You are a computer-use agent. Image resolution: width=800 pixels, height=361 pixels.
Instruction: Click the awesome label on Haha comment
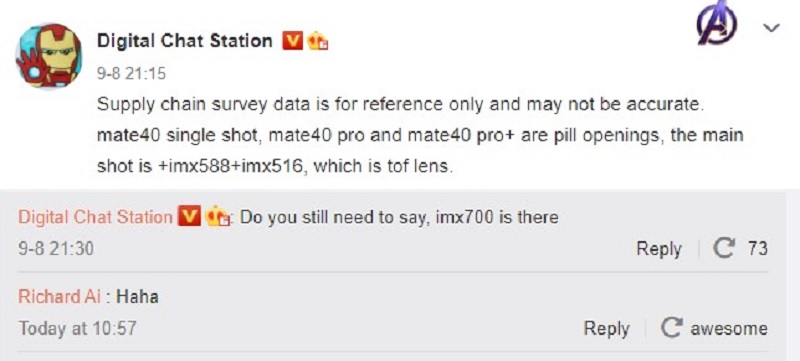coord(729,328)
